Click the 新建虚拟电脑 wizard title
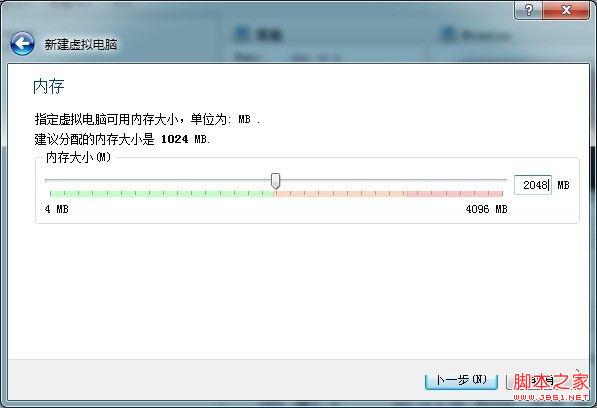 point(80,45)
